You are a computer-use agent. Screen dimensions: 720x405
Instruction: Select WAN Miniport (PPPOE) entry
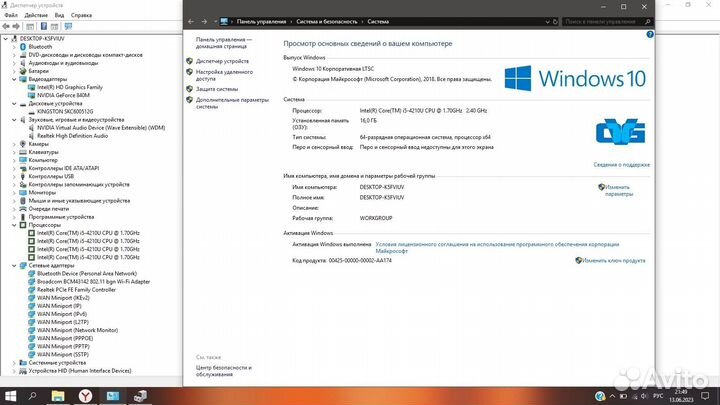pyautogui.click(x=65, y=338)
